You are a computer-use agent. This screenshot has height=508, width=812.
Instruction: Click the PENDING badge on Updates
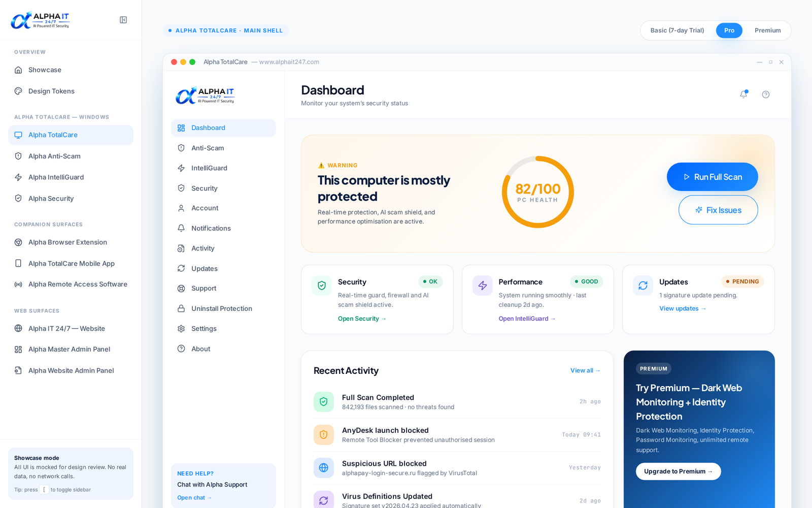(x=742, y=281)
